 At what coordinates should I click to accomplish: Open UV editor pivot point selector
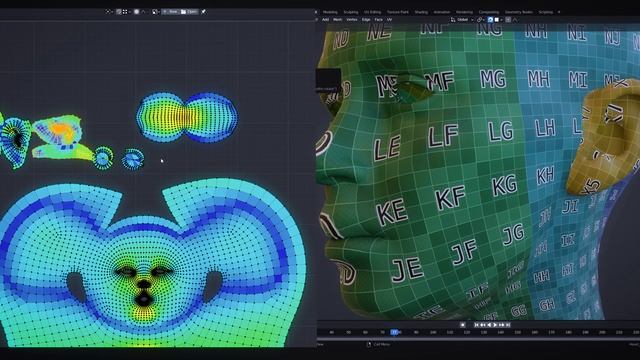click(x=109, y=12)
